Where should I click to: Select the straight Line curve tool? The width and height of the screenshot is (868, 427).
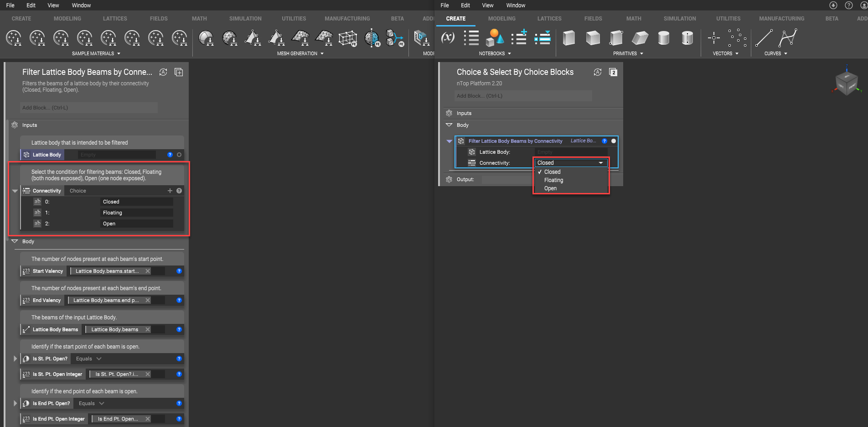click(764, 38)
